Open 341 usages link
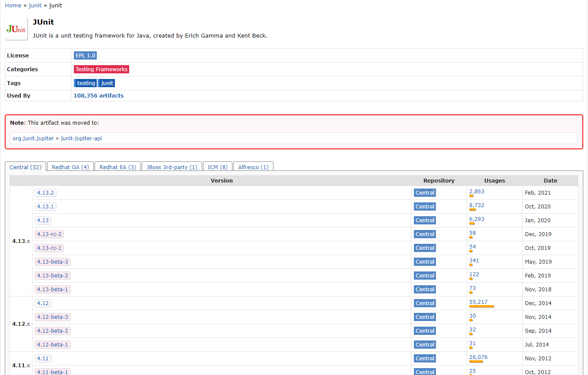This screenshot has height=375, width=588. [x=474, y=261]
